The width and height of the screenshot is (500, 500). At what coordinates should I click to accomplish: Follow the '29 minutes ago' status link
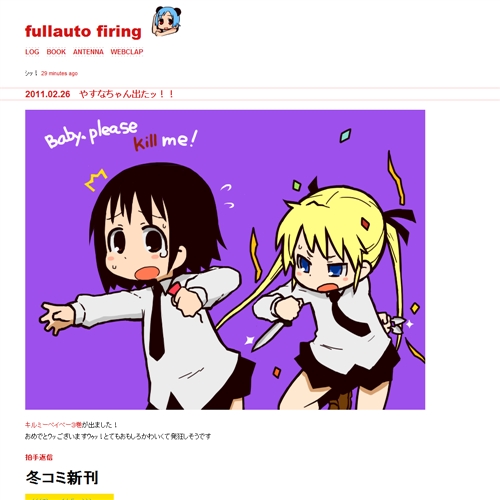pyautogui.click(x=59, y=73)
